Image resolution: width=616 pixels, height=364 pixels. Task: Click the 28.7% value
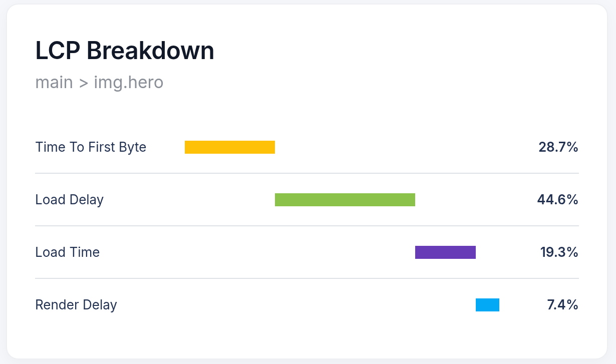[x=558, y=147]
